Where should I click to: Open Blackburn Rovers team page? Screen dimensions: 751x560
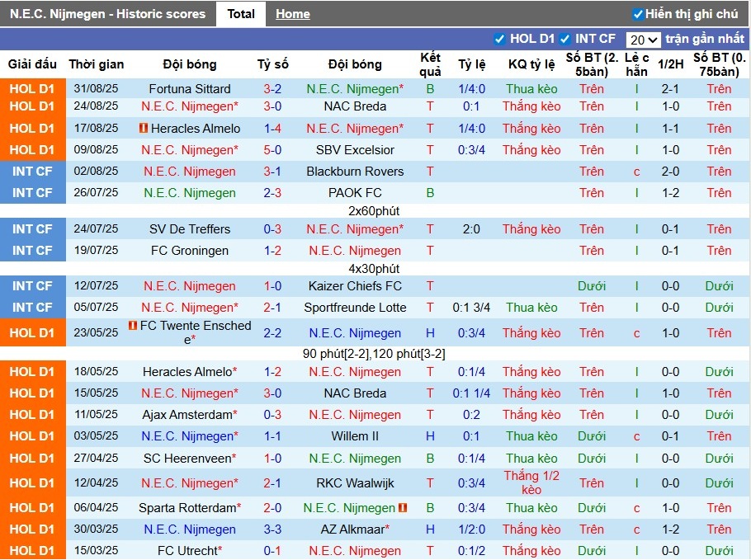355,172
